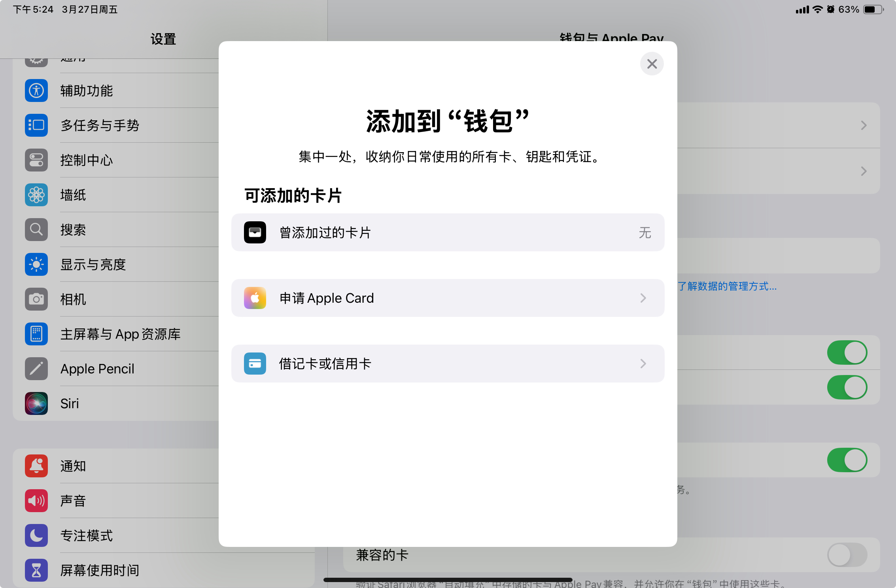Image resolution: width=896 pixels, height=588 pixels.
Task: Select the 专注模式 moon icon
Action: [x=36, y=536]
